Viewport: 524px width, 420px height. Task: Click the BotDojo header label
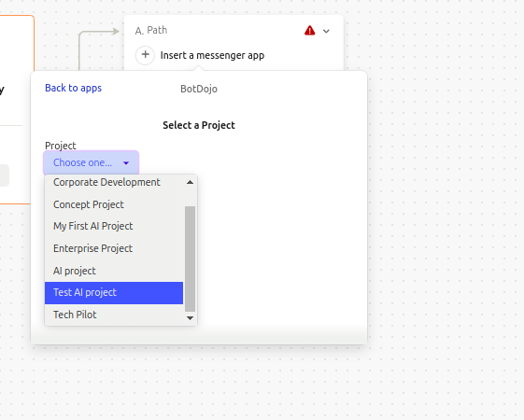(199, 89)
